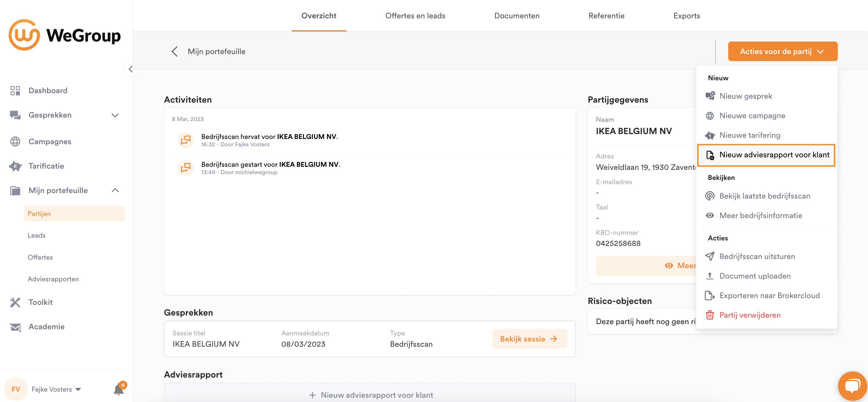Open the Exports tab

click(x=686, y=16)
